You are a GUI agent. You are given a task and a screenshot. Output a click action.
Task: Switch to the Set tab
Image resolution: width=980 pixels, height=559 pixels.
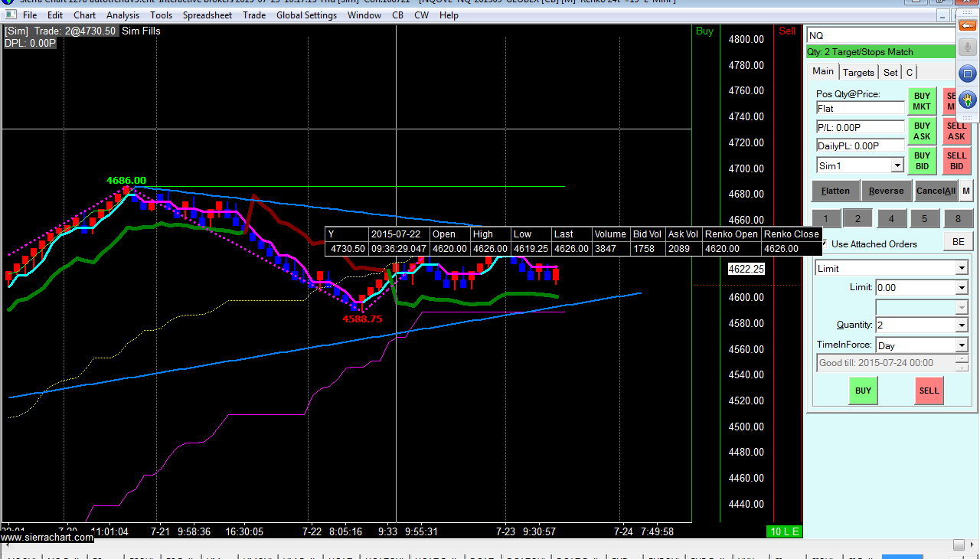click(890, 72)
